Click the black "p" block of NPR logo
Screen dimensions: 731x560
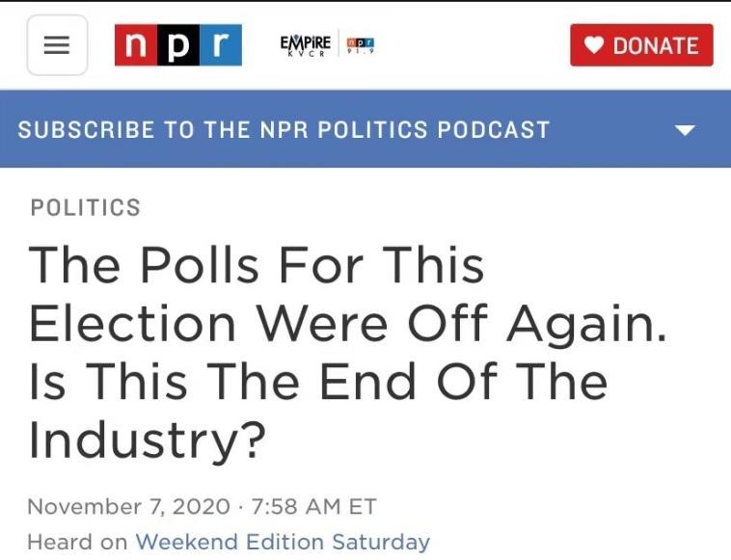[177, 45]
